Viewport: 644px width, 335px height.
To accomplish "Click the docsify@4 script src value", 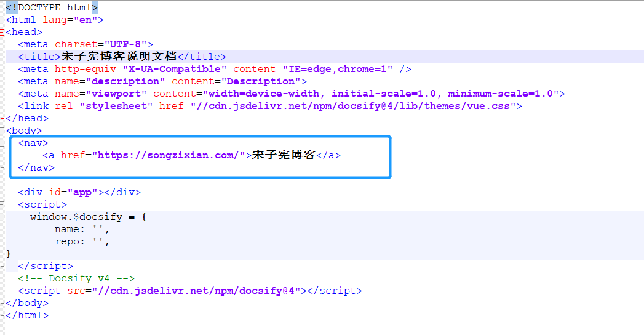I will pos(196,291).
